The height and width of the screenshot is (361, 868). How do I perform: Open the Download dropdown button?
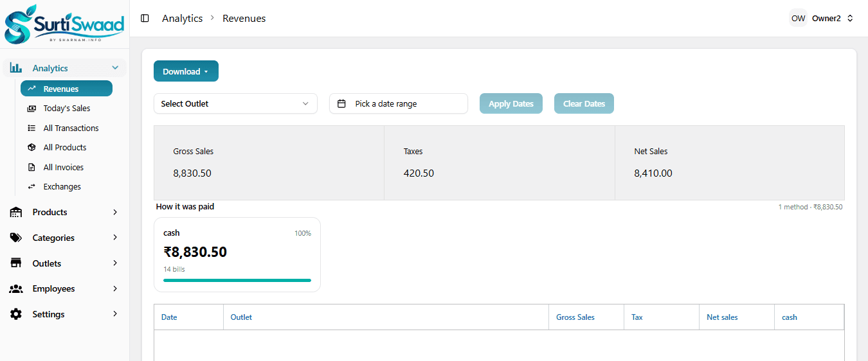[186, 71]
